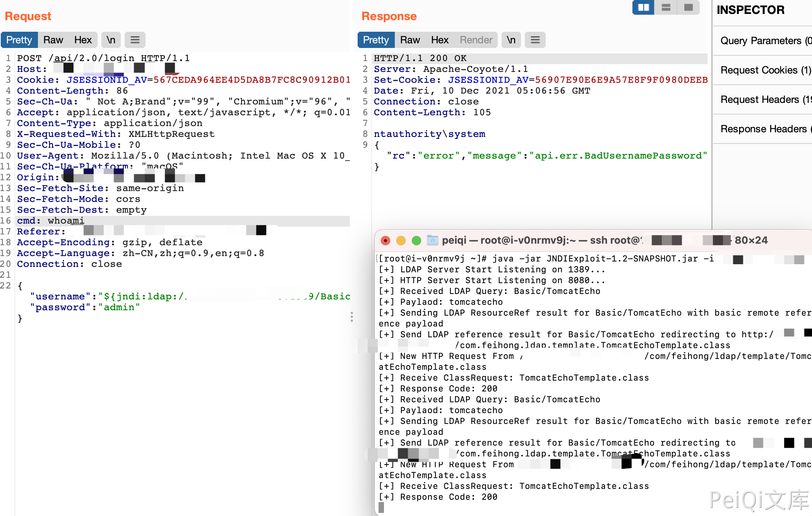Click the terminal window home folder icon

[x=432, y=240]
